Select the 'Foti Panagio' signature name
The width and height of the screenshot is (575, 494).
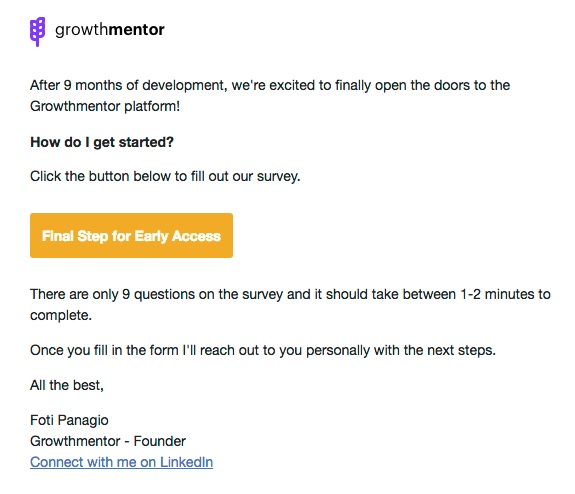point(69,420)
